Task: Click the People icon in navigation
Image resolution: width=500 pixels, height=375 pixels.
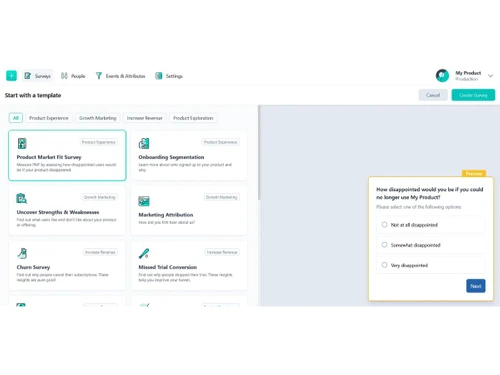Action: pos(64,76)
